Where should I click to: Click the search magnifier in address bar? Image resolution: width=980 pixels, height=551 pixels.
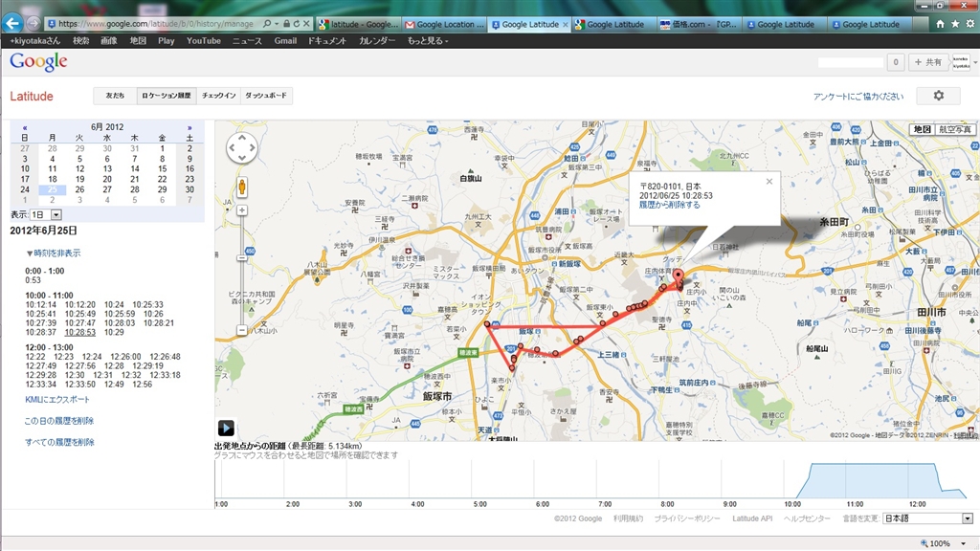tap(267, 24)
